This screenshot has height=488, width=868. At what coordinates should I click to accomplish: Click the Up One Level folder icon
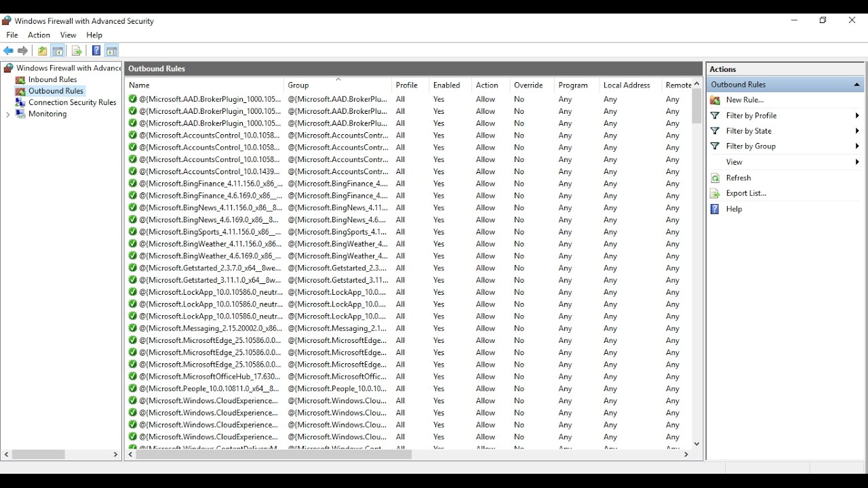pyautogui.click(x=43, y=51)
